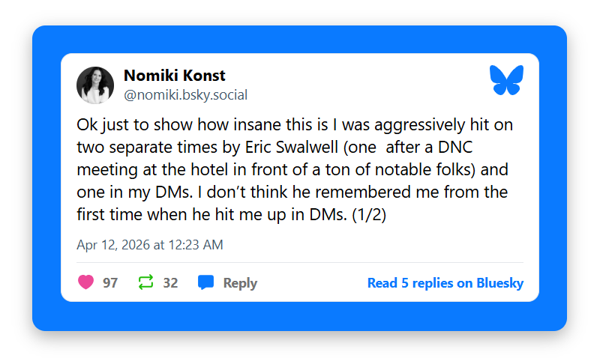This screenshot has width=594, height=364.
Task: Click the display name Nomiki Konst
Action: click(174, 76)
